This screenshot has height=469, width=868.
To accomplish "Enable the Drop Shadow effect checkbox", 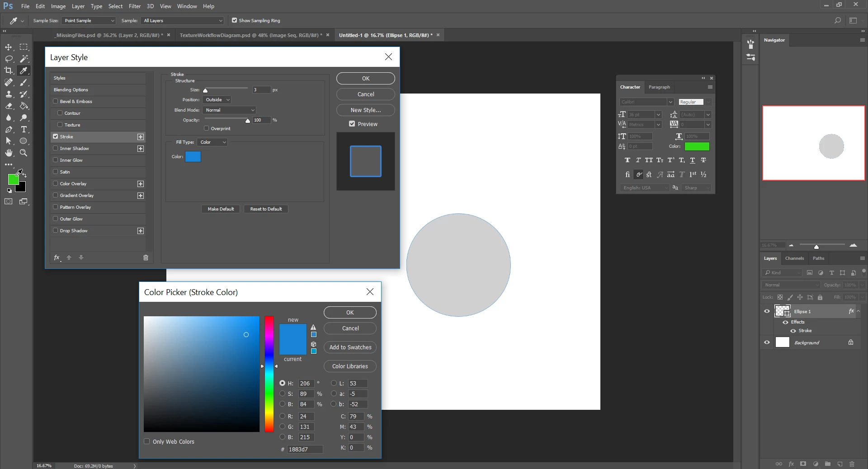I will pos(56,230).
